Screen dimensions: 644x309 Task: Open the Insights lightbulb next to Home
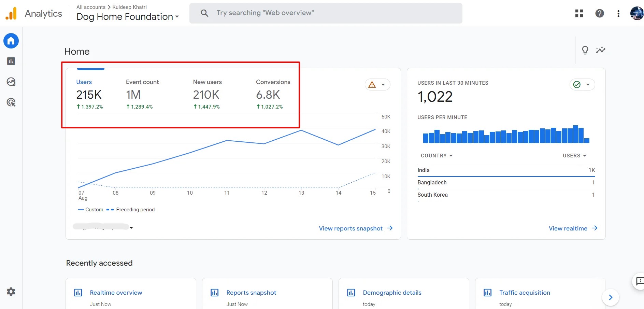pos(585,50)
